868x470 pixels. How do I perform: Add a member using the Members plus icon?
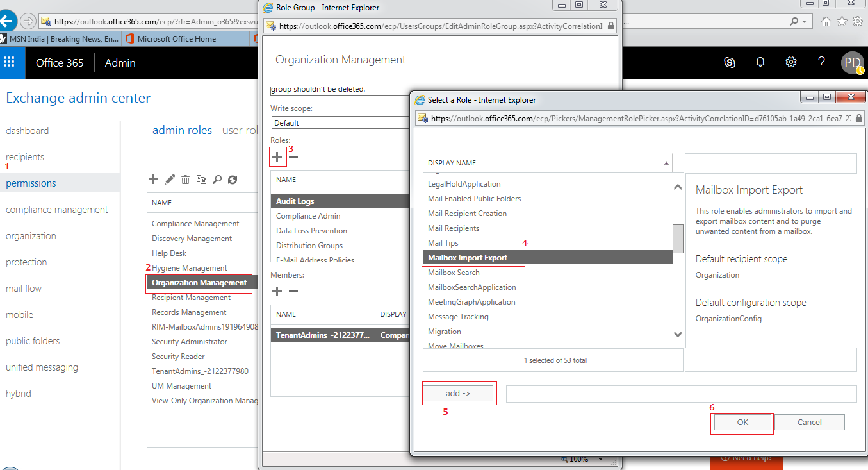coord(277,292)
